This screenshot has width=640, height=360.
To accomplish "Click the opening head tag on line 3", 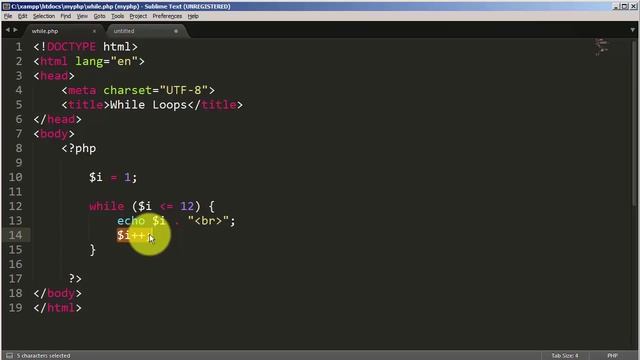I will [x=54, y=76].
